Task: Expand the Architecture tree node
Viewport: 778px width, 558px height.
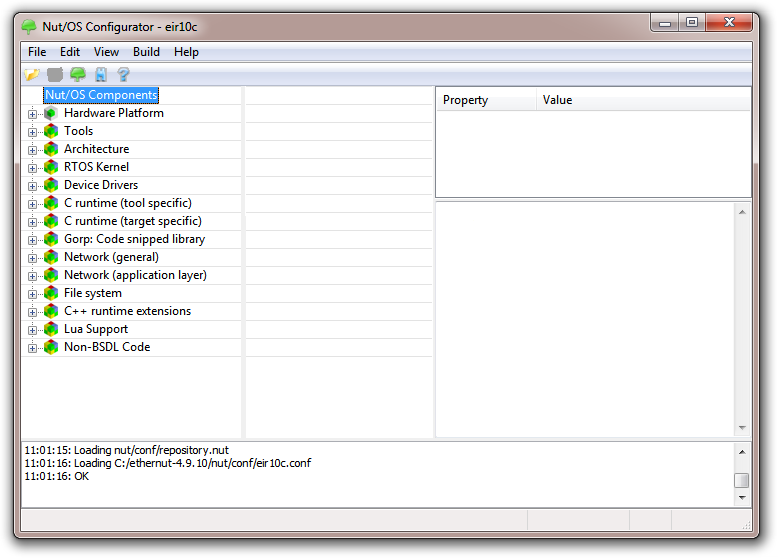Action: click(32, 150)
